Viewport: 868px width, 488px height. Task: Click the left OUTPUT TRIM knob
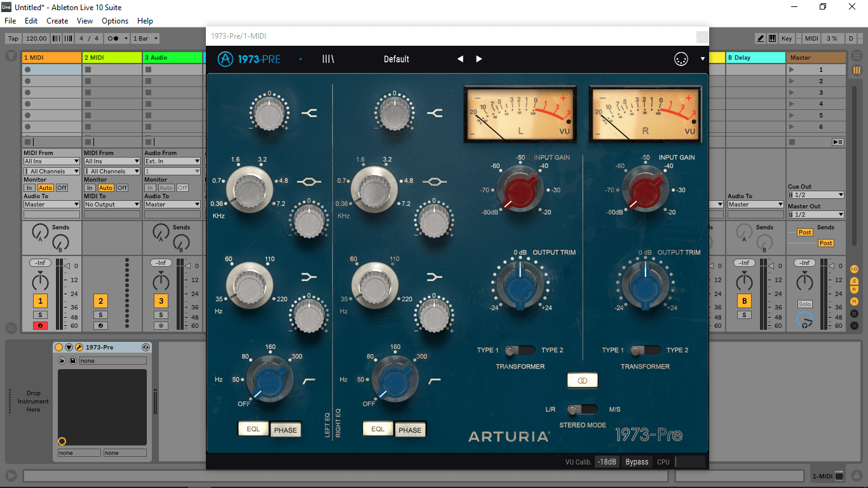click(x=520, y=283)
